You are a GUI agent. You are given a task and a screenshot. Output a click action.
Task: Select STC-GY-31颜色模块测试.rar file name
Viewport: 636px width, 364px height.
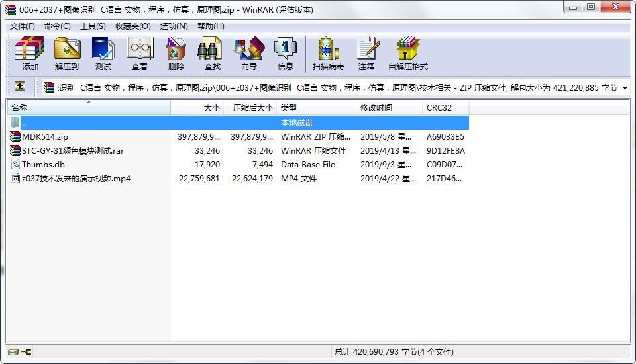click(x=73, y=151)
